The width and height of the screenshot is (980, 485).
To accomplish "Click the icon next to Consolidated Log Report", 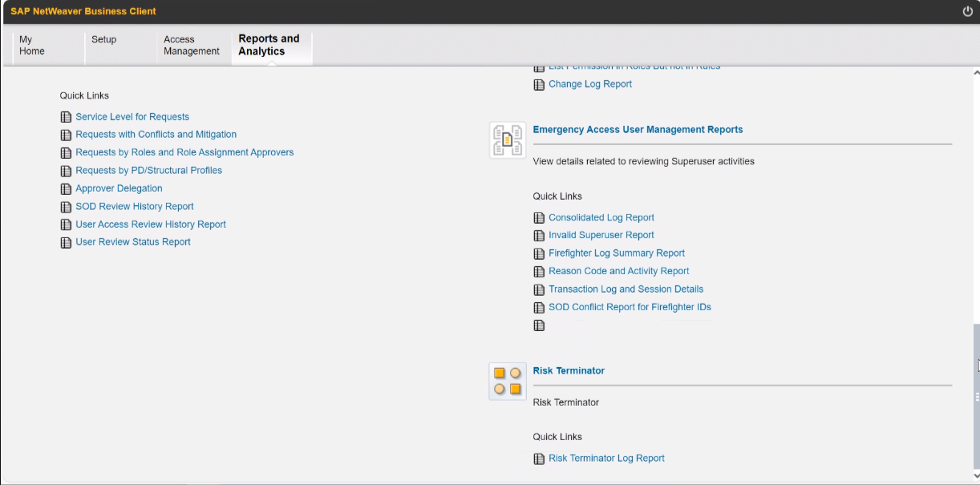I will pyautogui.click(x=539, y=218).
